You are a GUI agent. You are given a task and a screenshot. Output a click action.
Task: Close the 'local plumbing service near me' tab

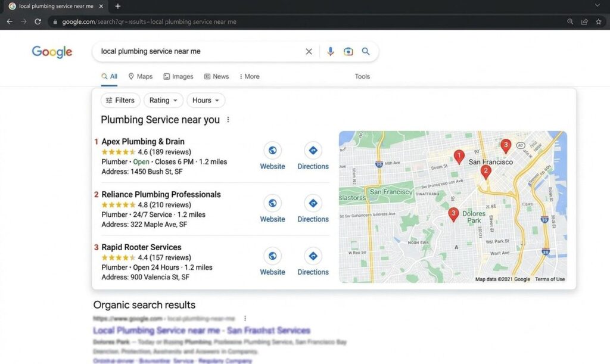(101, 6)
